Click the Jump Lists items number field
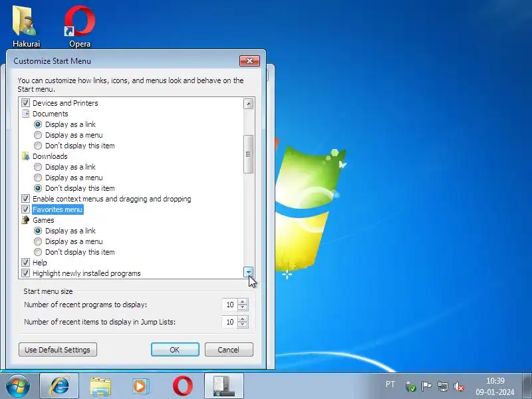 click(229, 322)
